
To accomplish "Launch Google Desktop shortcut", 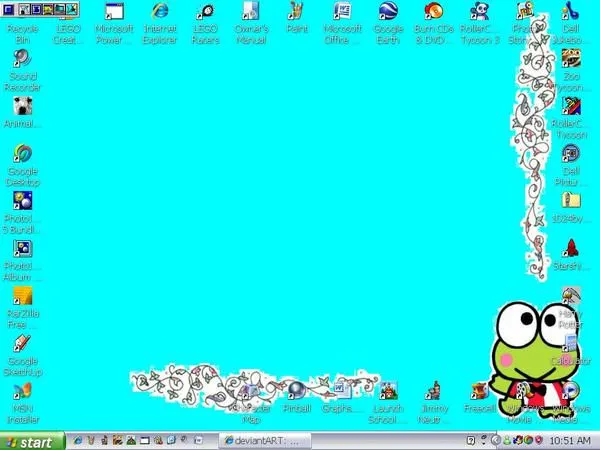I will [x=23, y=153].
